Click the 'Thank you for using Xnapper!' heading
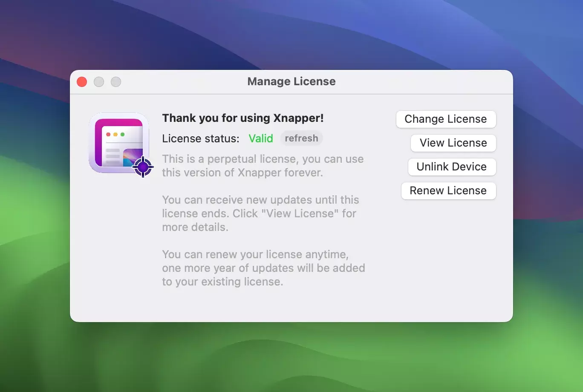The image size is (583, 392). [x=243, y=118]
